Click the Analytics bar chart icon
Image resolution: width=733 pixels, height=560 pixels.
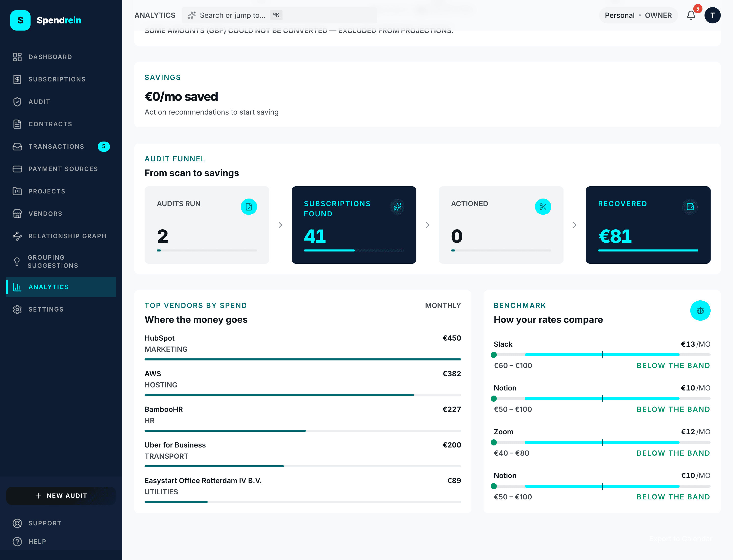17,287
